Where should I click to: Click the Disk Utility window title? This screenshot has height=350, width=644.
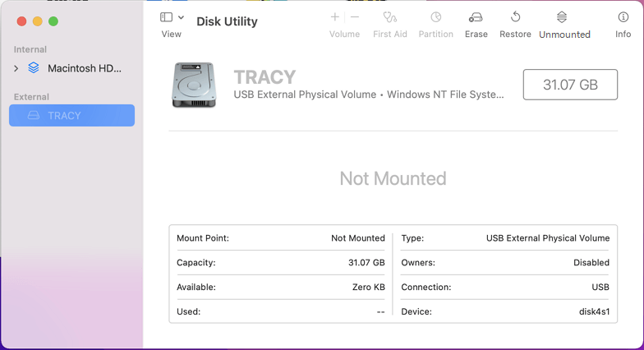[x=227, y=21]
